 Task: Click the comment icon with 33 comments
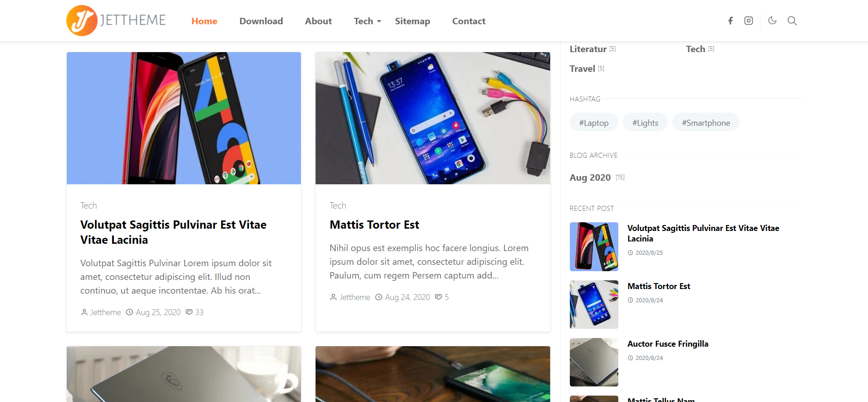pyautogui.click(x=189, y=312)
